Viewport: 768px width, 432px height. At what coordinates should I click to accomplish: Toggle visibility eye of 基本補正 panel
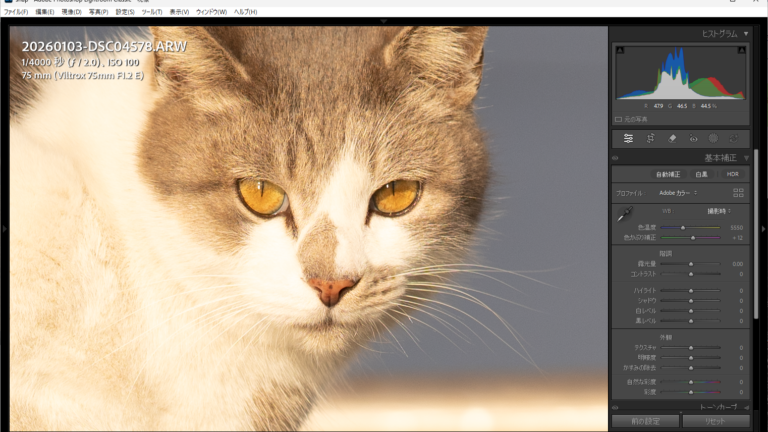617,158
